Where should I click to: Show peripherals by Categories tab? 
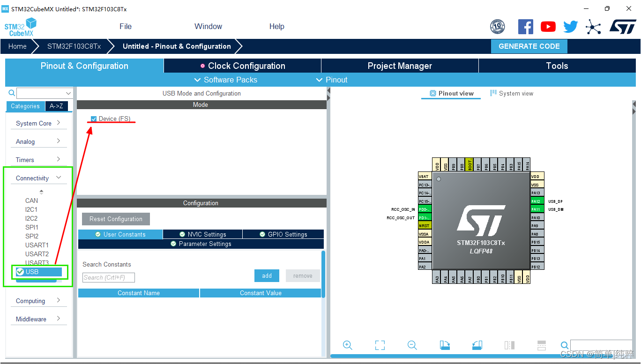[25, 106]
